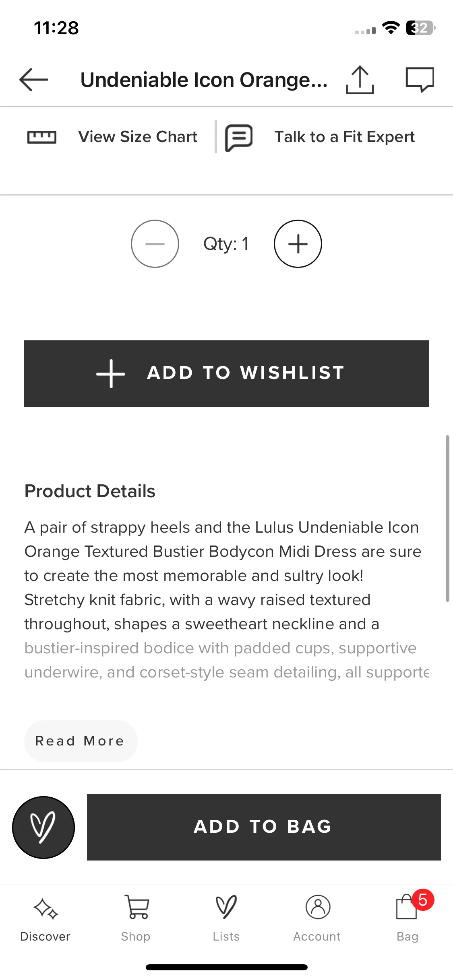Click Add to Wishlist button
The width and height of the screenshot is (453, 980).
tap(226, 373)
